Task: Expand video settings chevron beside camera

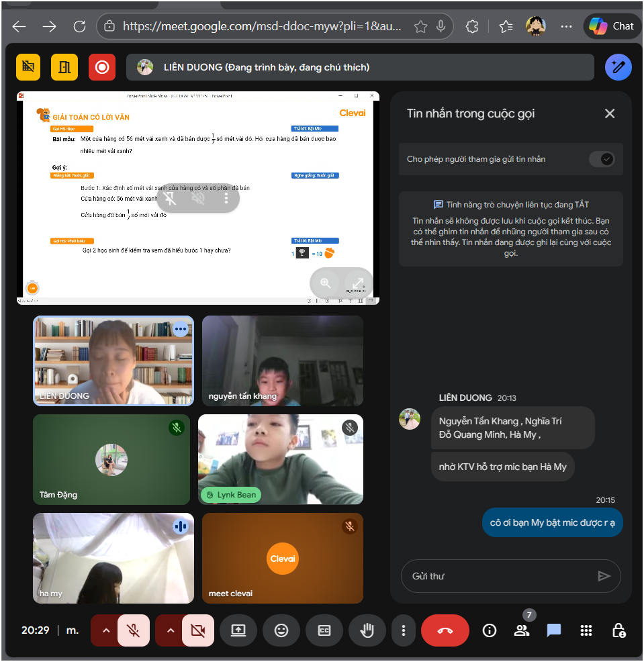Action: coord(171,630)
